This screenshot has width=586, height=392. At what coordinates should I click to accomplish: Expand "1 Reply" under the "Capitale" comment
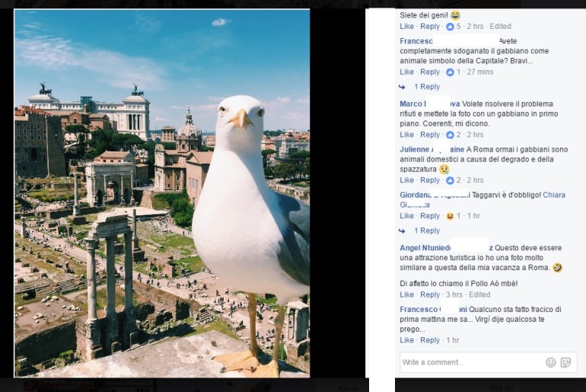(426, 87)
